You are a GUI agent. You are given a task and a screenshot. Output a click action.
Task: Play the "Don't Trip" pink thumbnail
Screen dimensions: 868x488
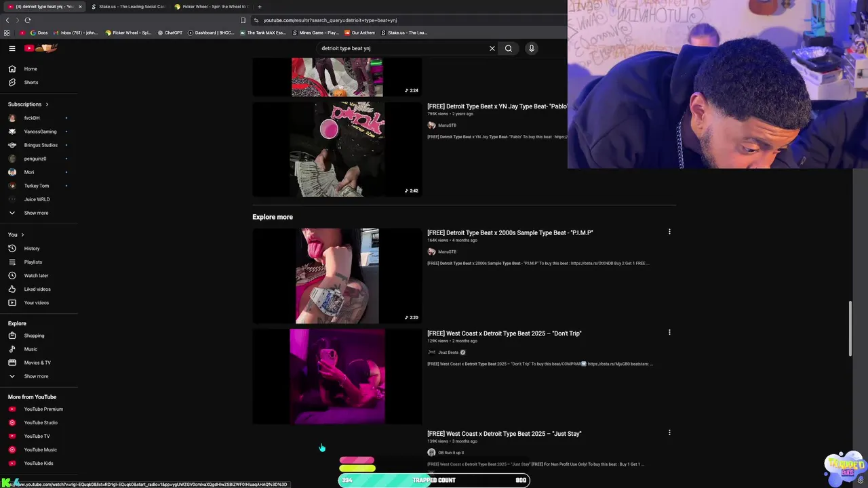337,377
